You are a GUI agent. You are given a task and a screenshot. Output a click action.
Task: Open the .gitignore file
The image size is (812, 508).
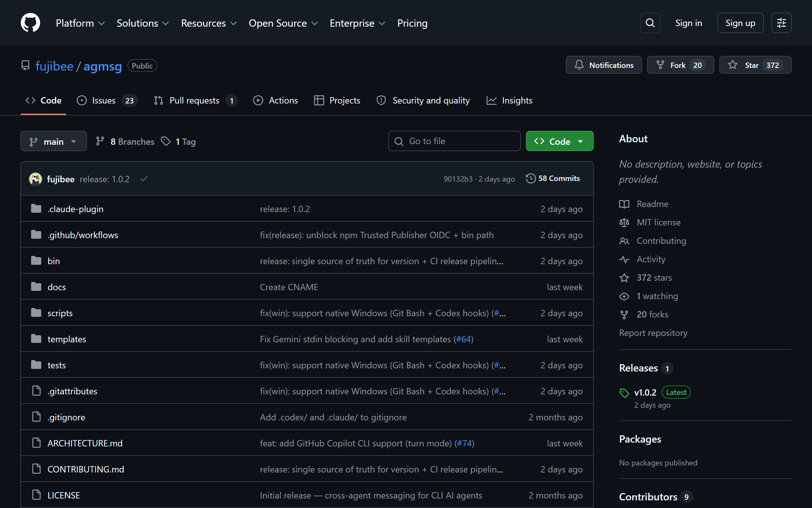66,417
